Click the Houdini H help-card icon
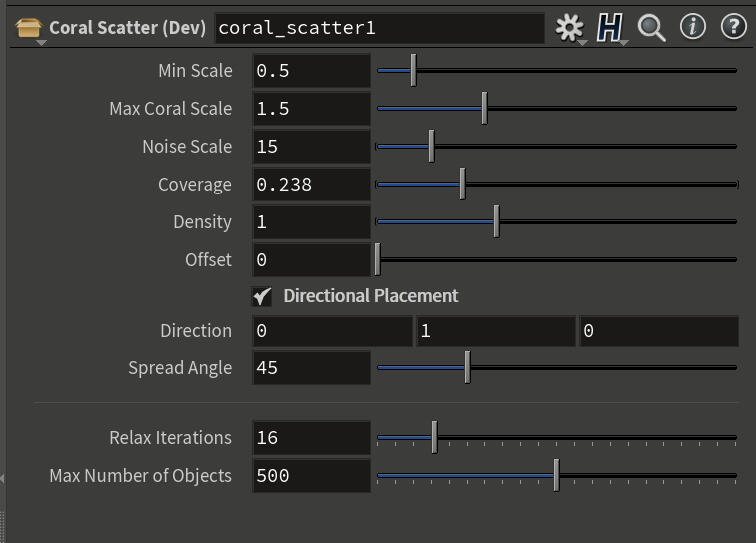The height and width of the screenshot is (543, 756). coord(609,28)
